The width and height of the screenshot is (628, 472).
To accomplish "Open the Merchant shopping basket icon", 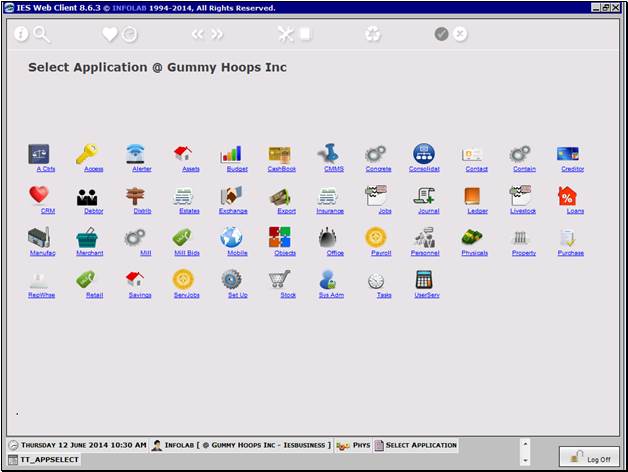I will pyautogui.click(x=87, y=238).
